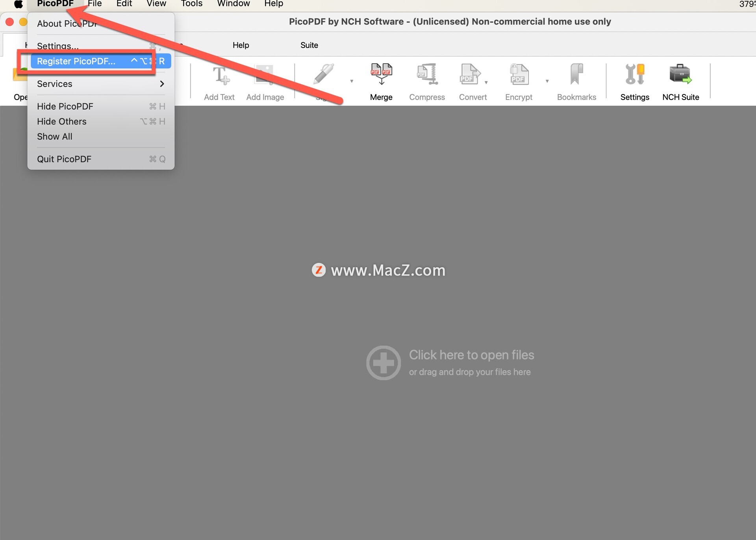Viewport: 756px width, 540px height.
Task: Select Hide Others menu entry
Action: click(62, 122)
